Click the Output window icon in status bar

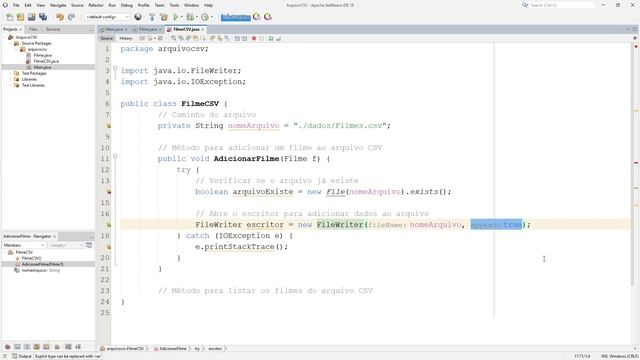pos(14,356)
